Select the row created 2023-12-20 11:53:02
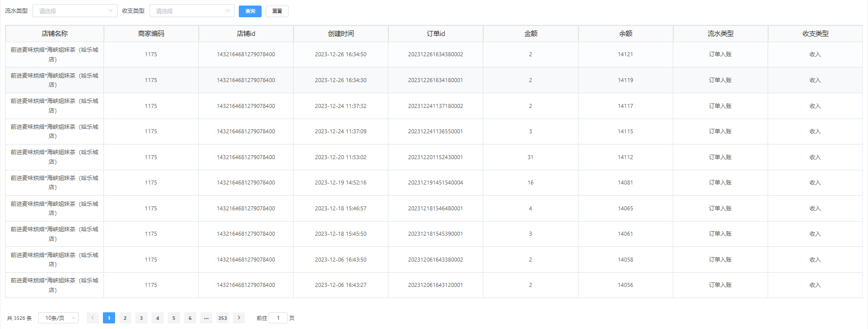Image resolution: width=868 pixels, height=329 pixels. [x=341, y=157]
